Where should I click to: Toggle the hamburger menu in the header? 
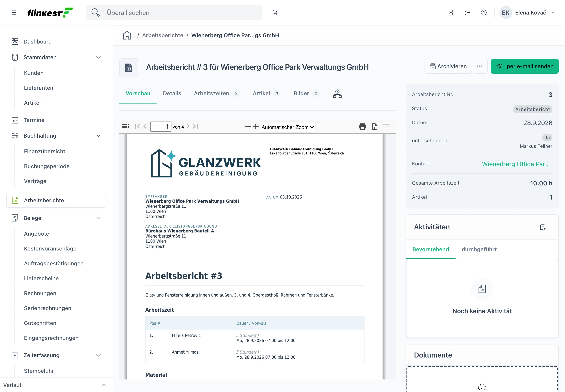tap(14, 13)
